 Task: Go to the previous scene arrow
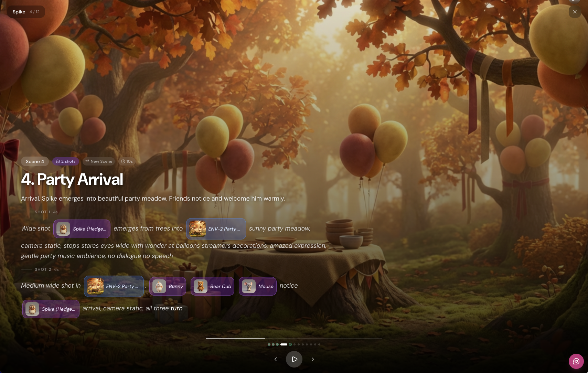click(276, 359)
